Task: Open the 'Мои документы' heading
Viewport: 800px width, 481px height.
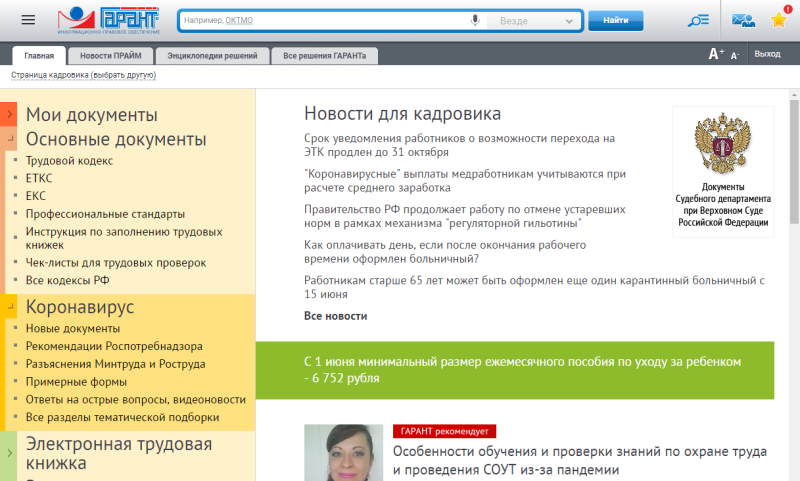Action: 92,115
